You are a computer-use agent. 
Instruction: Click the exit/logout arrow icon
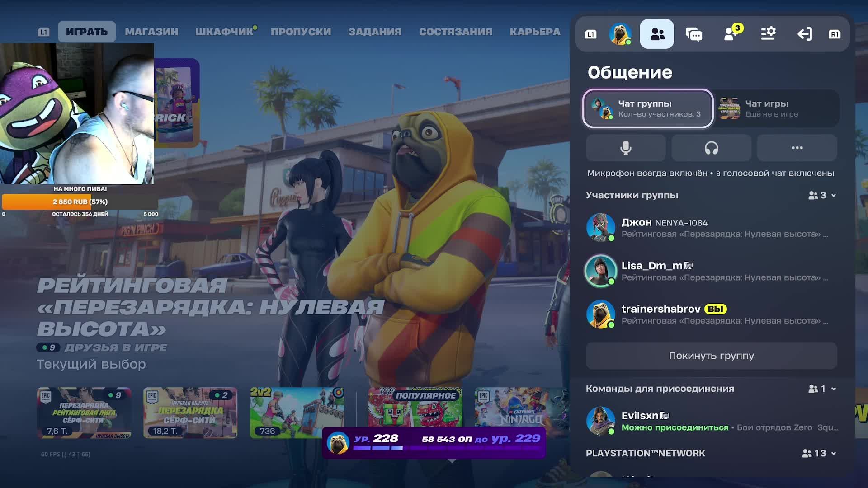(805, 34)
